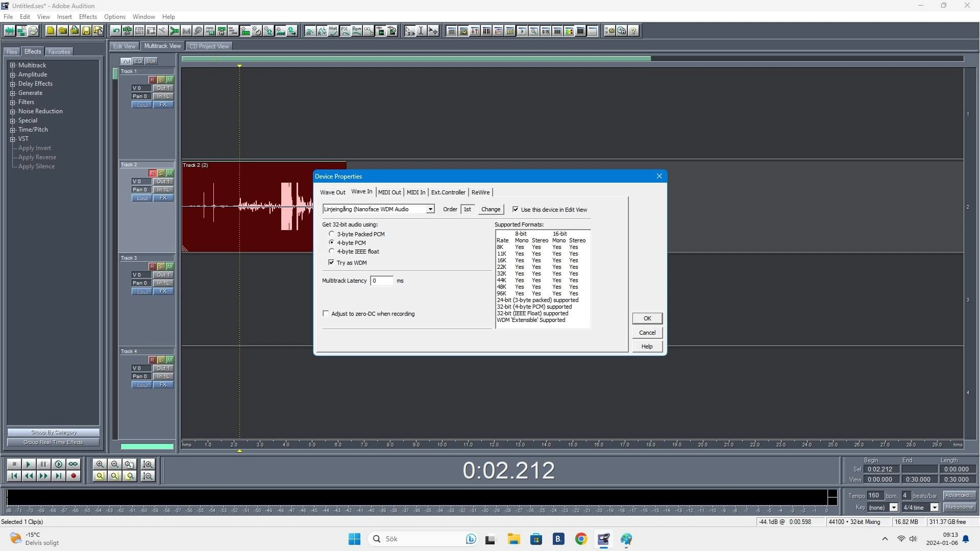This screenshot has height=551, width=980.
Task: Expand the Delay Effects category
Action: [13, 84]
